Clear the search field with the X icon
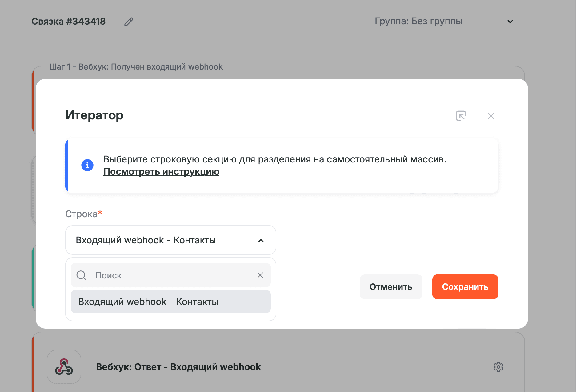576x392 pixels. point(260,275)
